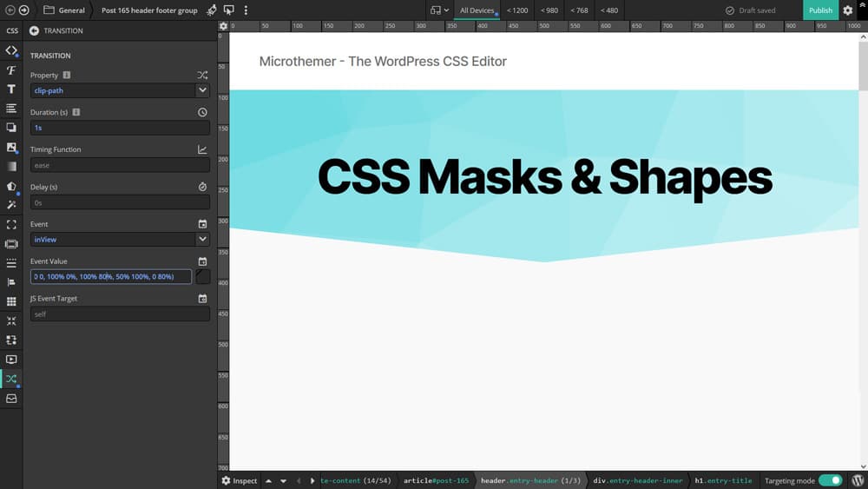Click the chart icon next to Timing Function
Image resolution: width=868 pixels, height=489 pixels.
202,149
